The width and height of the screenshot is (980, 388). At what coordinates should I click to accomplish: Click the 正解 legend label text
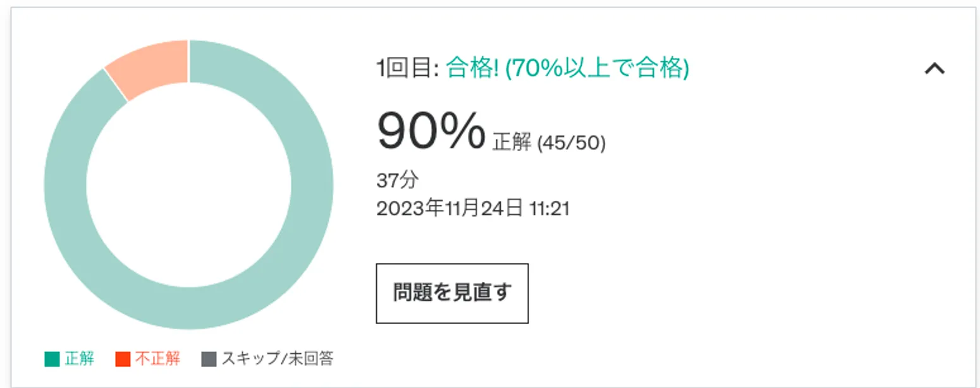coord(80,359)
